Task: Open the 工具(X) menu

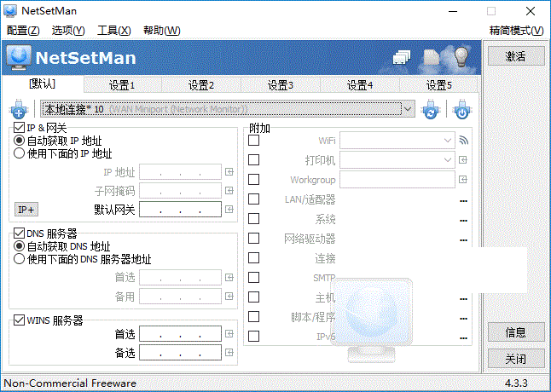Action: coord(113,31)
